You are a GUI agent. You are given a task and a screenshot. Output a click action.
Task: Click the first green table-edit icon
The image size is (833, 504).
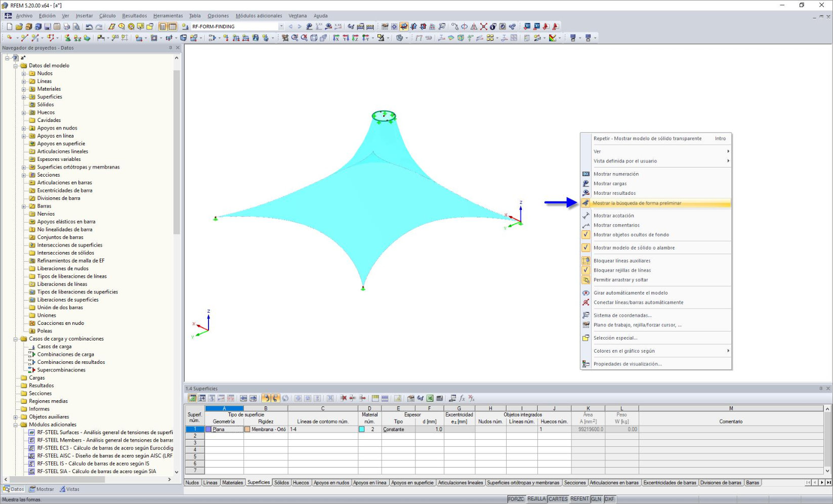tap(192, 398)
